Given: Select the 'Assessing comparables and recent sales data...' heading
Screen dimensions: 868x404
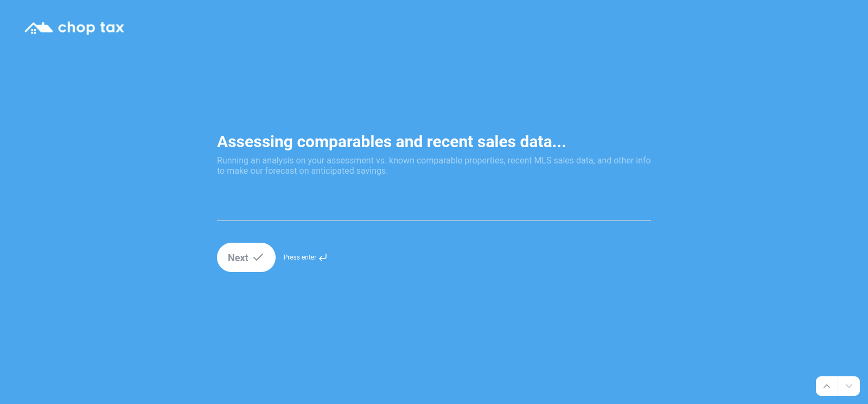Looking at the screenshot, I should 391,142.
